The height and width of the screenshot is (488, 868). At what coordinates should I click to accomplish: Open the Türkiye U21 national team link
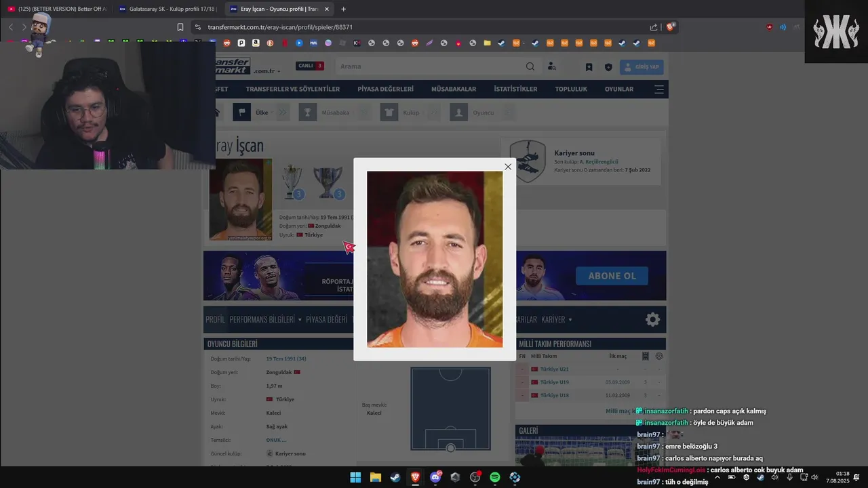pyautogui.click(x=554, y=369)
